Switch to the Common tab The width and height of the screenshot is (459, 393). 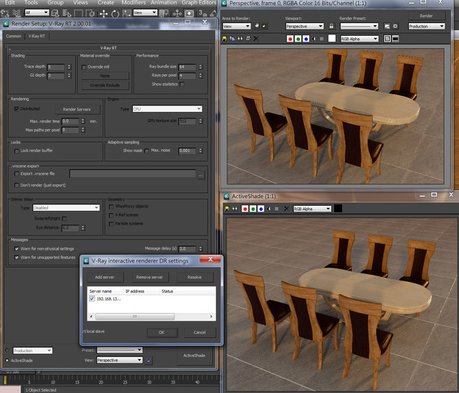coord(14,36)
